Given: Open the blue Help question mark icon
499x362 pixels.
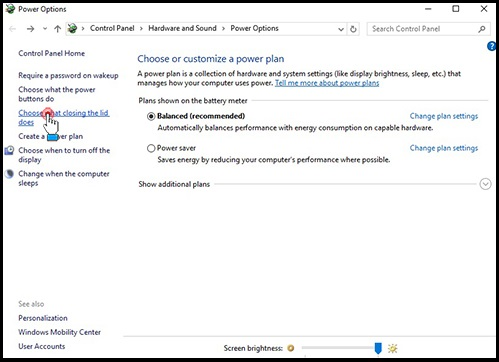Looking at the screenshot, I should coord(492,46).
